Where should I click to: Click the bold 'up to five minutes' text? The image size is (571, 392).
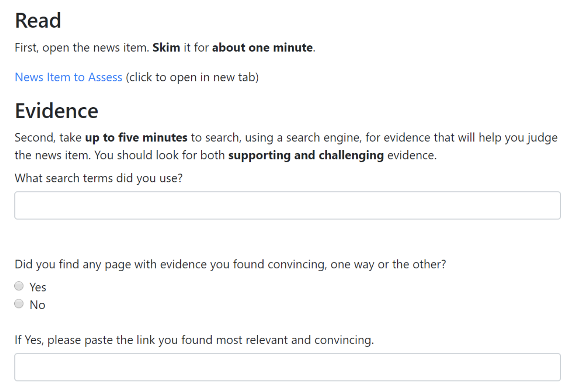[136, 138]
